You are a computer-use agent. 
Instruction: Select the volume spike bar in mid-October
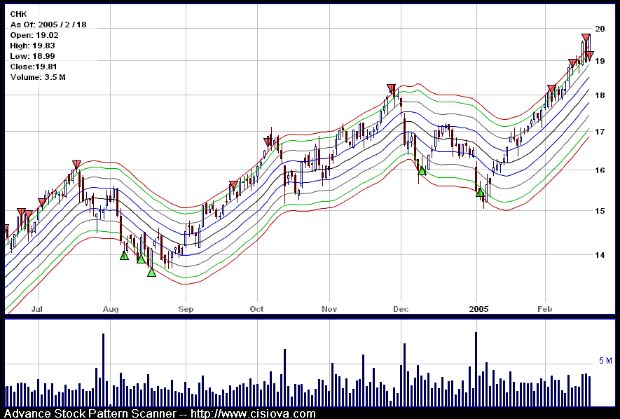pyautogui.click(x=285, y=377)
